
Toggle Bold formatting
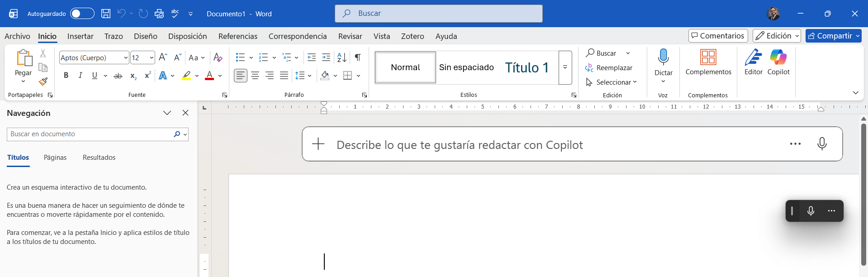66,76
